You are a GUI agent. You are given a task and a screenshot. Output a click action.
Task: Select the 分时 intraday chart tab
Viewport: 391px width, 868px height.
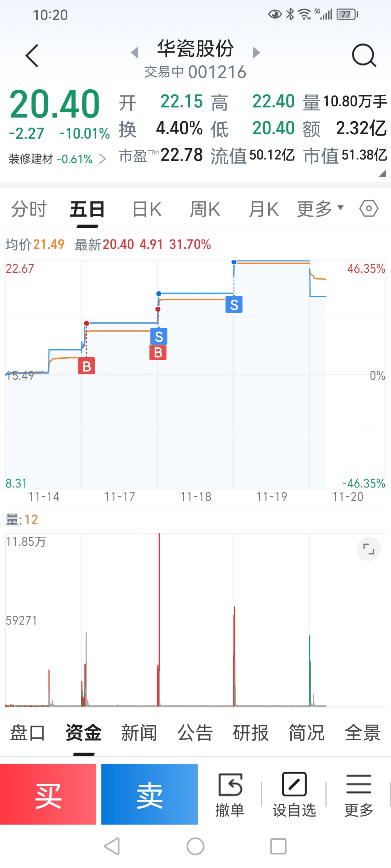[29, 209]
